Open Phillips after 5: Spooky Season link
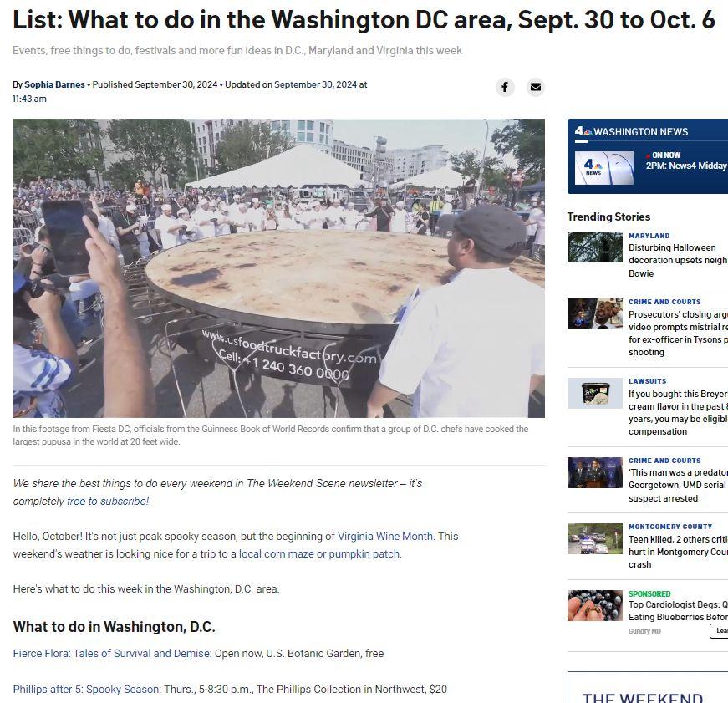 (x=87, y=689)
